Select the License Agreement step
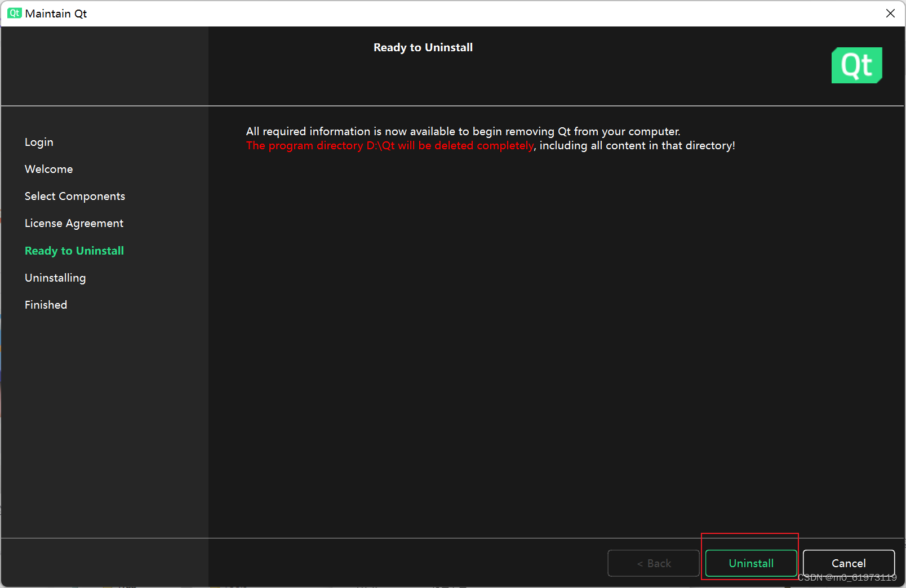 [x=74, y=223]
